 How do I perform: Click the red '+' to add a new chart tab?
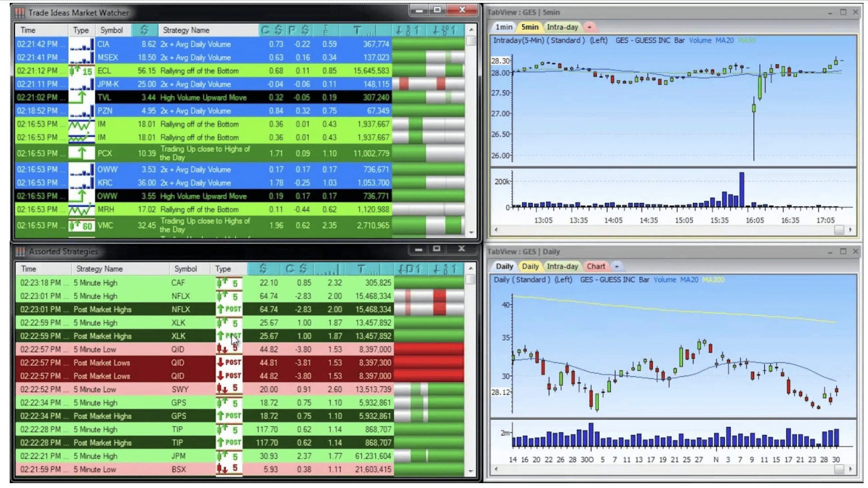click(x=590, y=27)
